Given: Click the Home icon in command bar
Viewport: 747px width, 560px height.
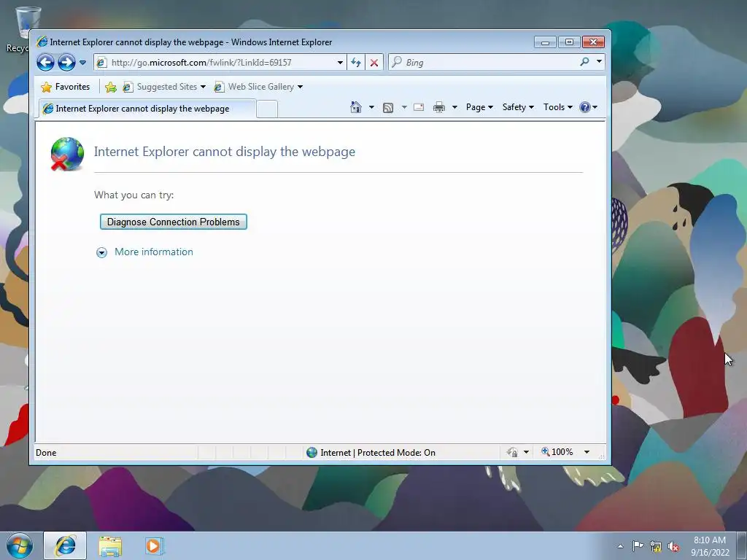Looking at the screenshot, I should coord(356,107).
